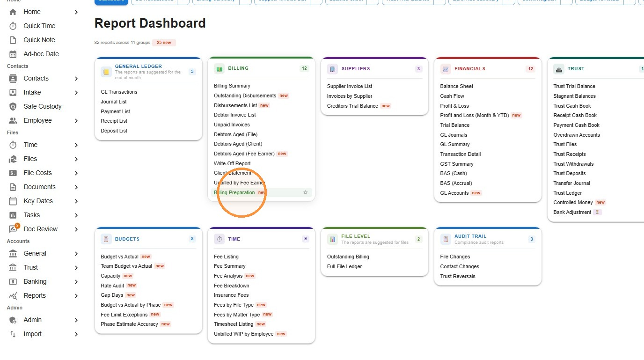Click the '25 new' badge under the title
Image resolution: width=644 pixels, height=360 pixels.
click(x=164, y=43)
